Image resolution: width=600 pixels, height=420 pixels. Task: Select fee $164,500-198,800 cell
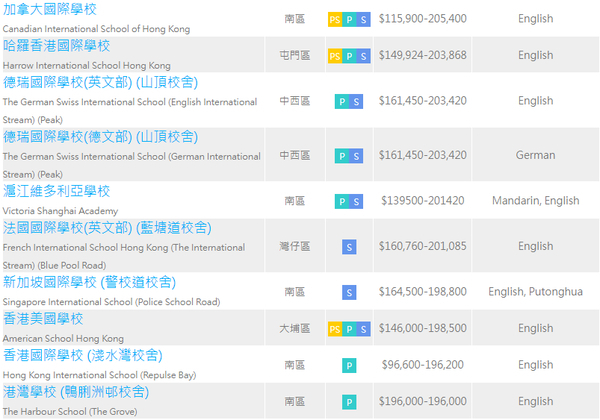422,292
